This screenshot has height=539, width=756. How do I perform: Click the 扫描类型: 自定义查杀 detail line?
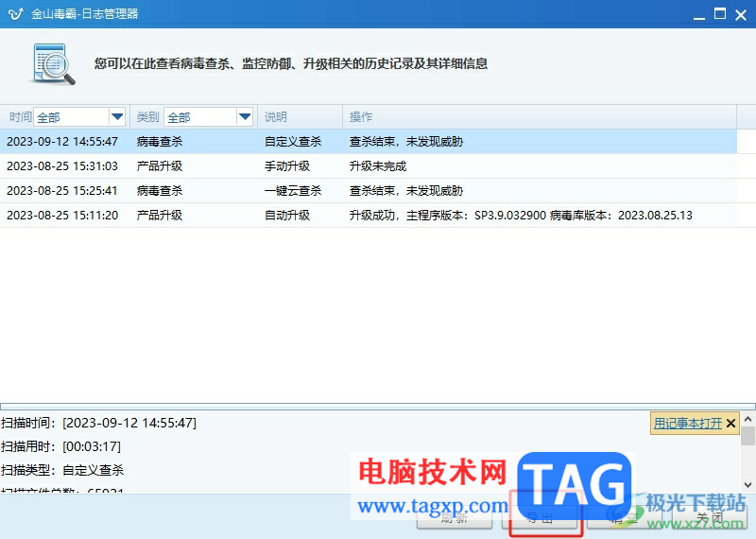point(62,470)
